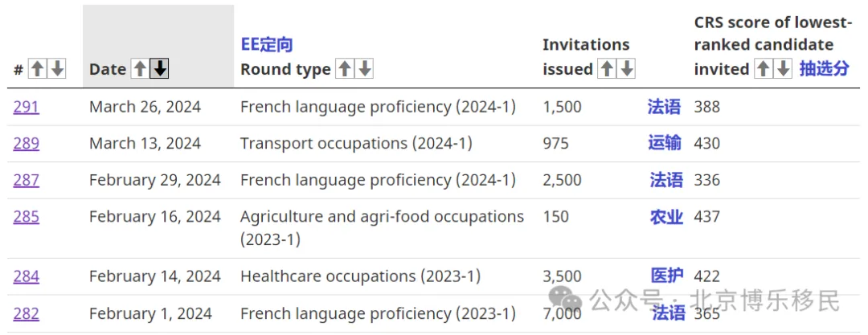Click the Round type header text

(x=285, y=70)
